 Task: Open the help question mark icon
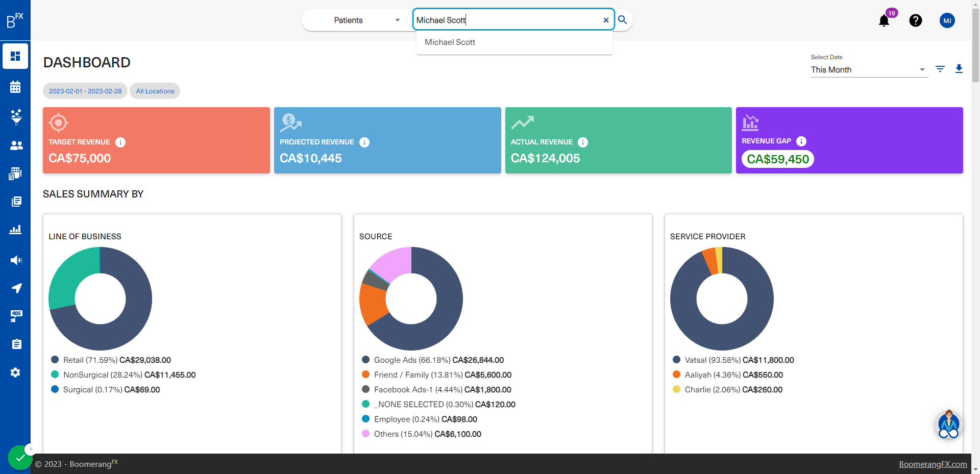click(x=916, y=20)
